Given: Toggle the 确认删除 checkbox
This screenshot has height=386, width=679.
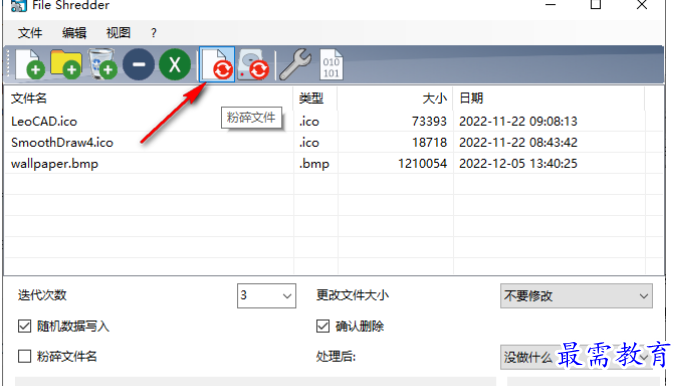Looking at the screenshot, I should click(323, 326).
